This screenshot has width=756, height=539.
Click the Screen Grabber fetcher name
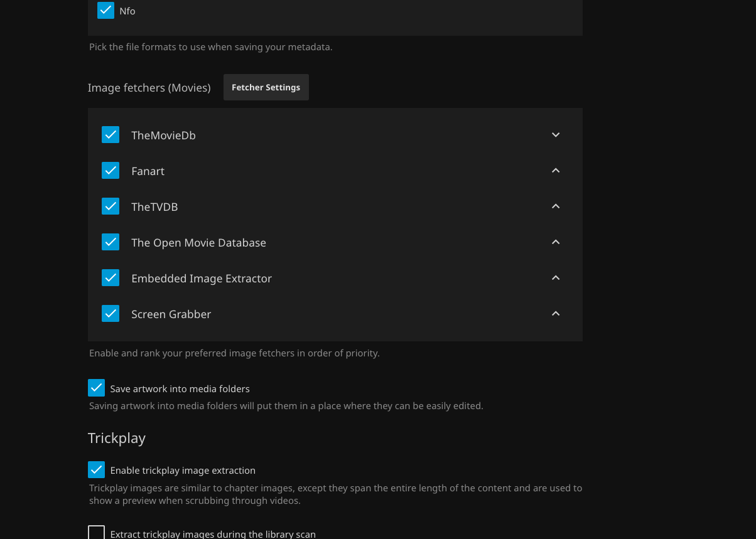pyautogui.click(x=171, y=314)
